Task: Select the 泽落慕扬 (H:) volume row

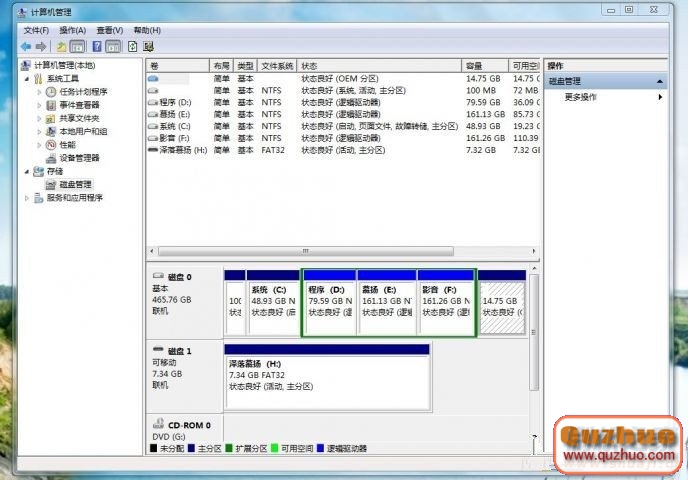Action: [x=182, y=150]
